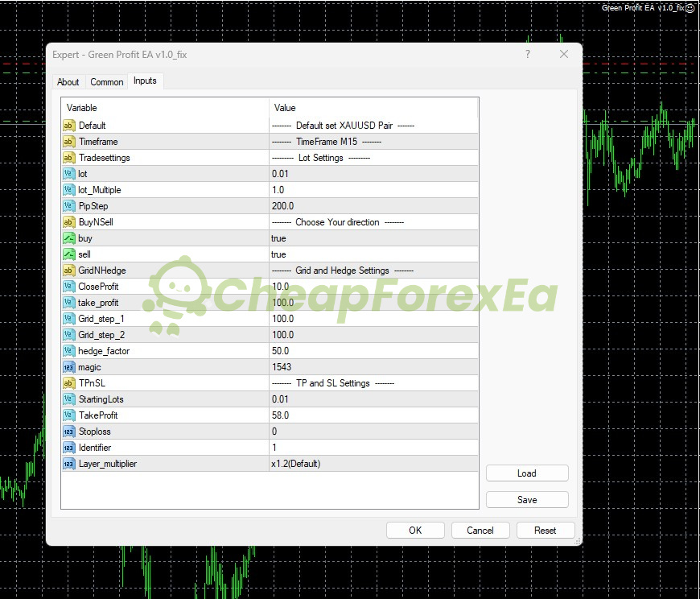Click the Grid_step_2 value 100.0

pyautogui.click(x=373, y=335)
